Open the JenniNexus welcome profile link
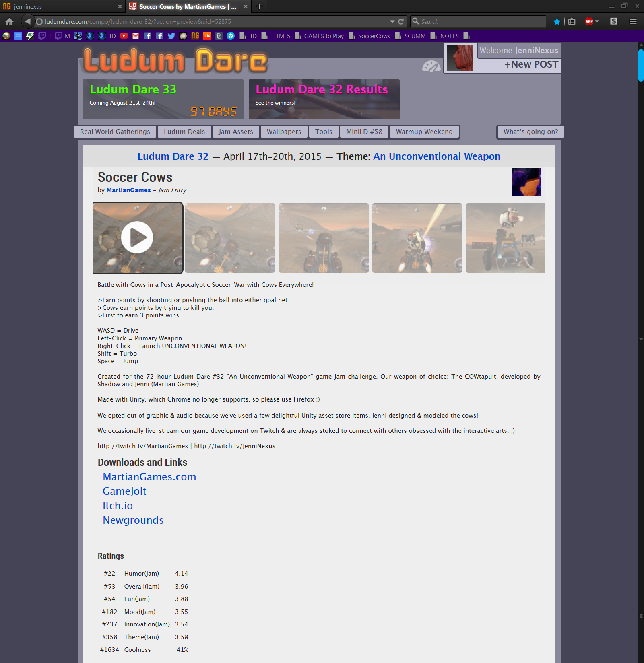The width and height of the screenshot is (644, 663). coord(519,50)
